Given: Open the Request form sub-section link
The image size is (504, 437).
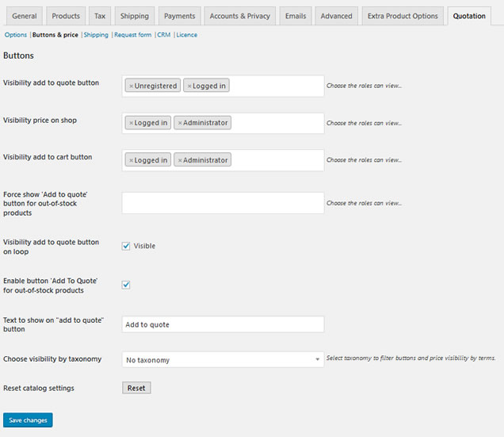Looking at the screenshot, I should pyautogui.click(x=132, y=35).
